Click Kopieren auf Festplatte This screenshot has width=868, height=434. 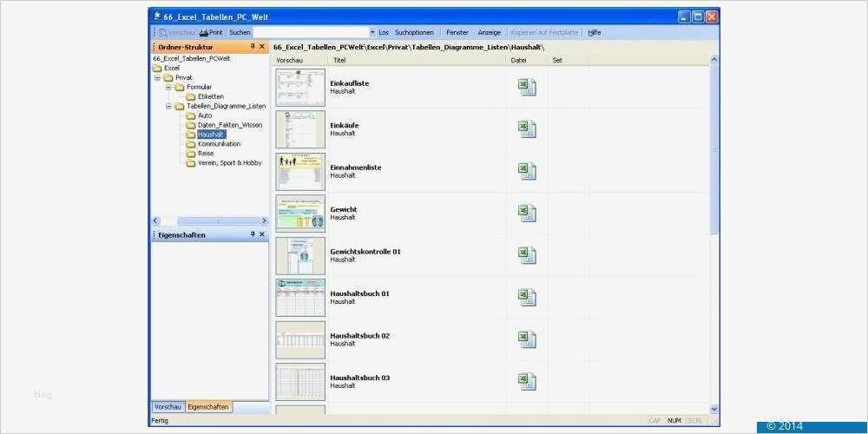pos(545,33)
